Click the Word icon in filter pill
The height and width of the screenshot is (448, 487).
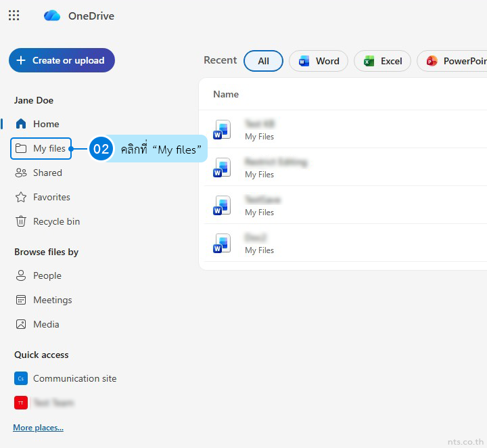click(304, 61)
